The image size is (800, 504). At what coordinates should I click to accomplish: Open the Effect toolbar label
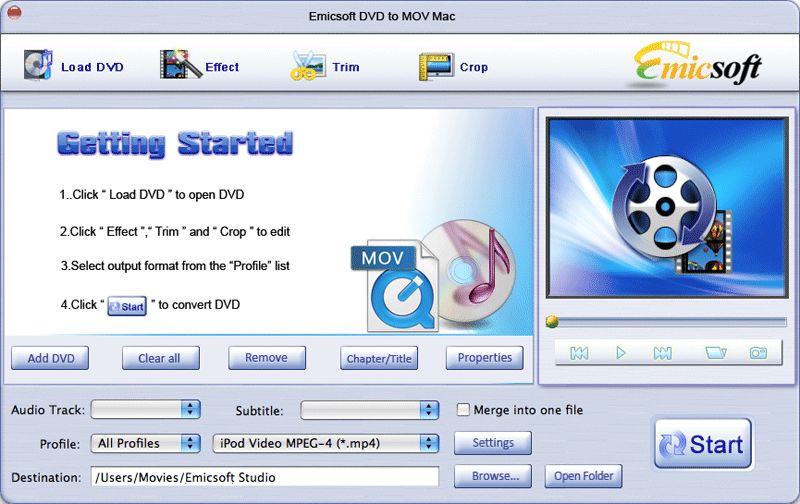(x=222, y=67)
